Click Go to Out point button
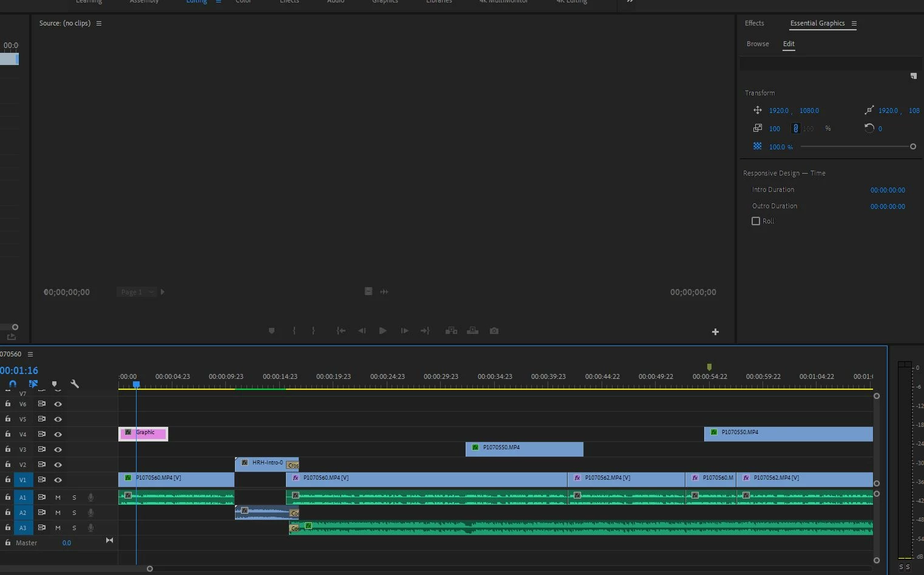924x575 pixels. coord(425,331)
